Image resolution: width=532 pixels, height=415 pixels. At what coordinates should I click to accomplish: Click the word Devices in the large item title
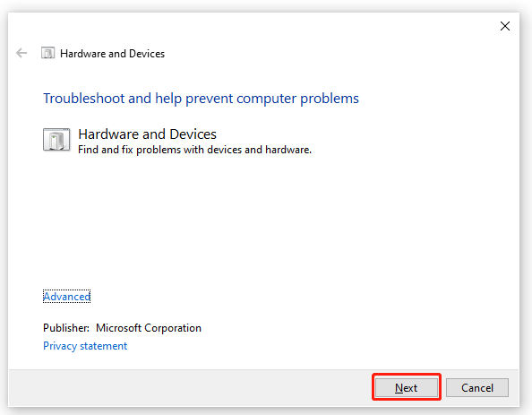coord(193,134)
